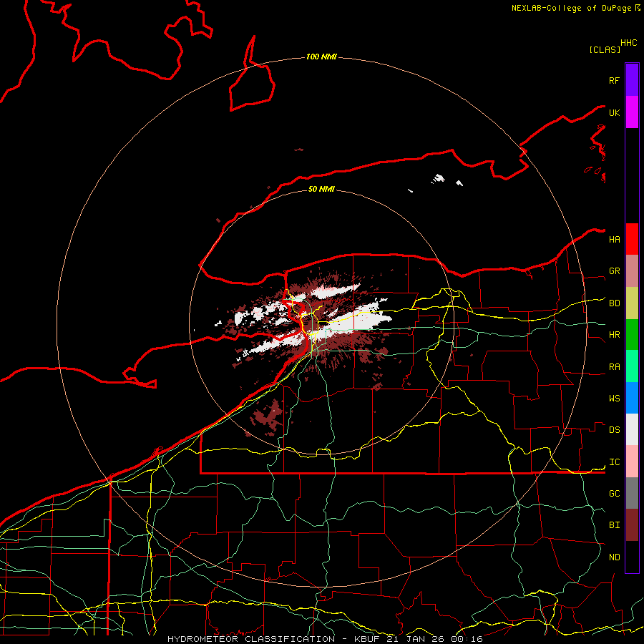
Task: Click the HA legend label
Action: tap(615, 240)
